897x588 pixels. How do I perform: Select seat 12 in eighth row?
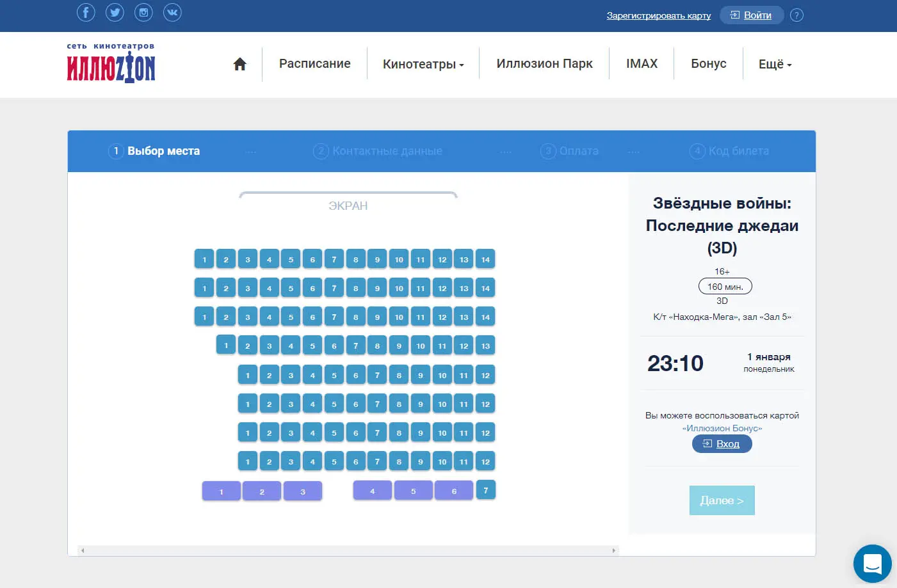click(x=485, y=461)
